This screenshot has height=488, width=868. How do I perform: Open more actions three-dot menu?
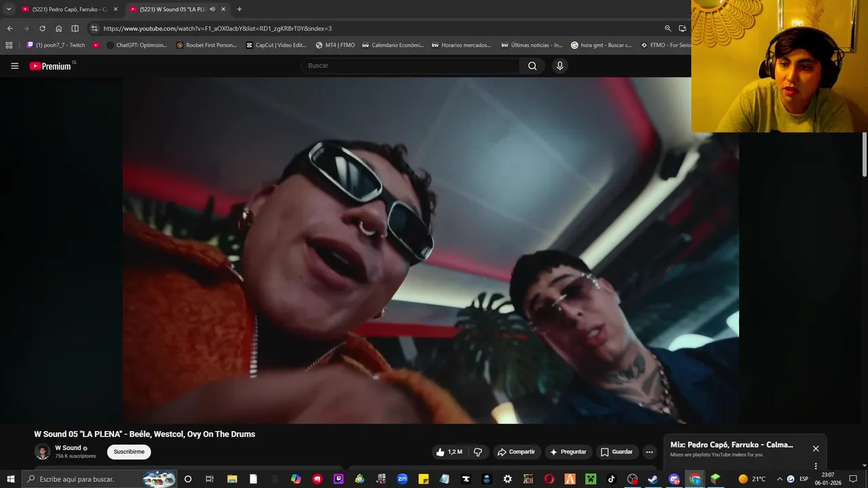649,452
